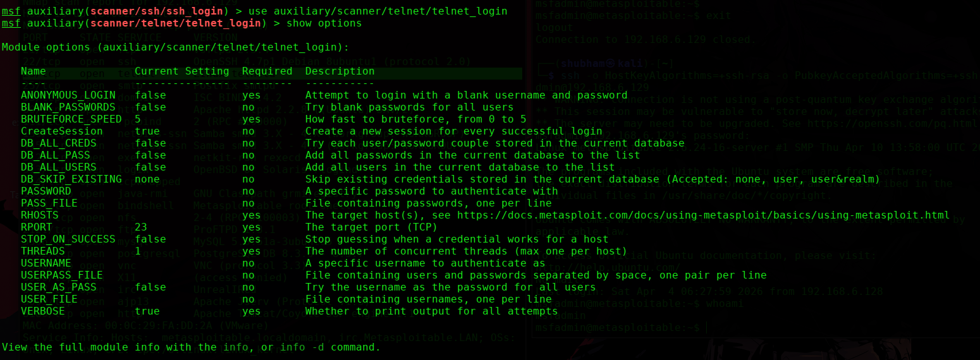Click the Current Setting column header

pyautogui.click(x=182, y=71)
